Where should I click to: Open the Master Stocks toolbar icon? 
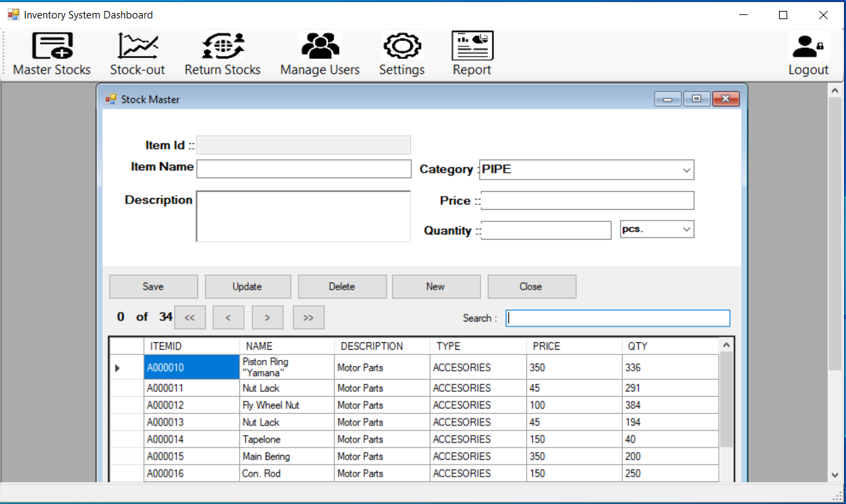[52, 46]
